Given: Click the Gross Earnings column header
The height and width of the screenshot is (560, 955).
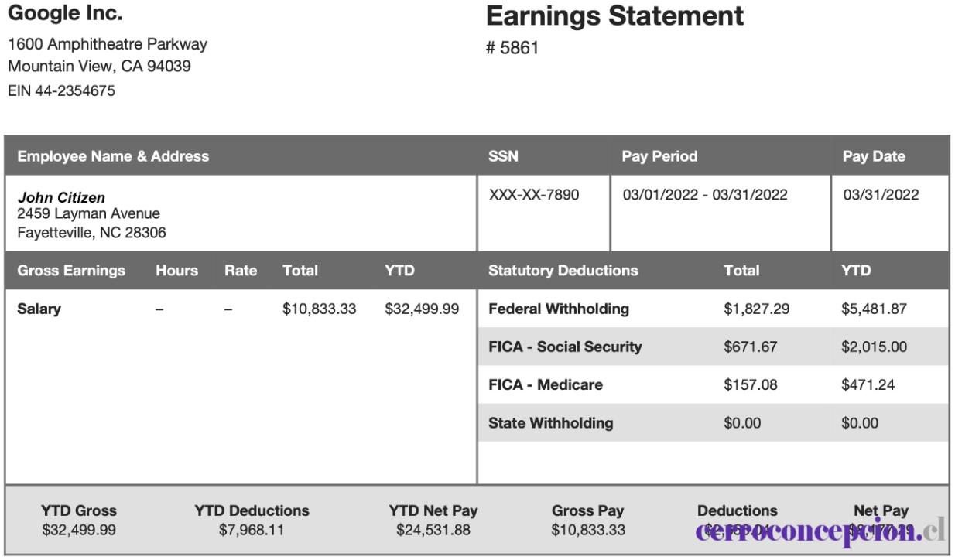Looking at the screenshot, I should [x=71, y=271].
